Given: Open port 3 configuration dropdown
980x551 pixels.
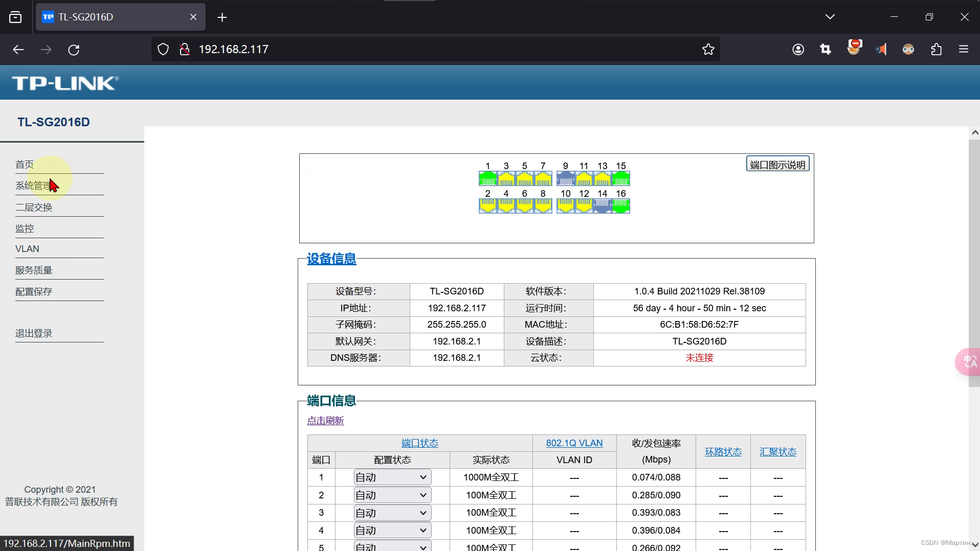Looking at the screenshot, I should (x=392, y=513).
